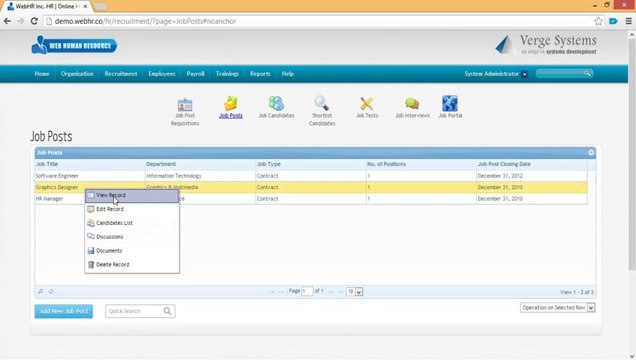Choose Candidates List from context menu
The width and height of the screenshot is (636, 360).
[132, 223]
